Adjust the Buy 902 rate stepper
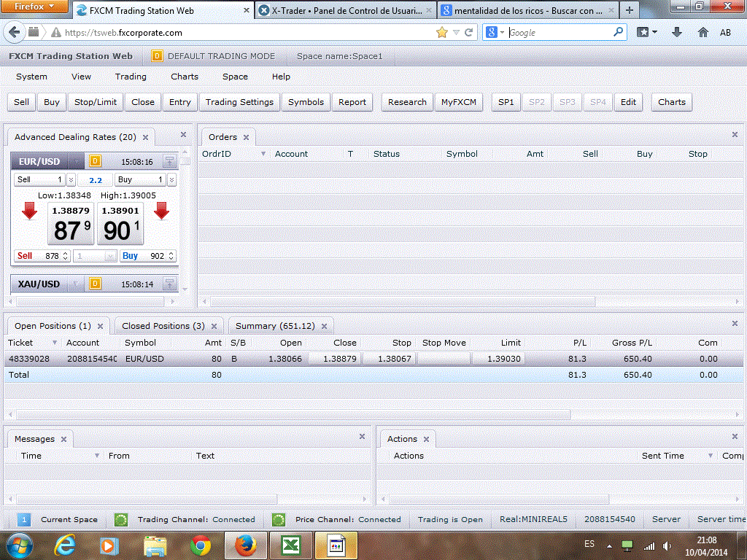 tap(171, 256)
